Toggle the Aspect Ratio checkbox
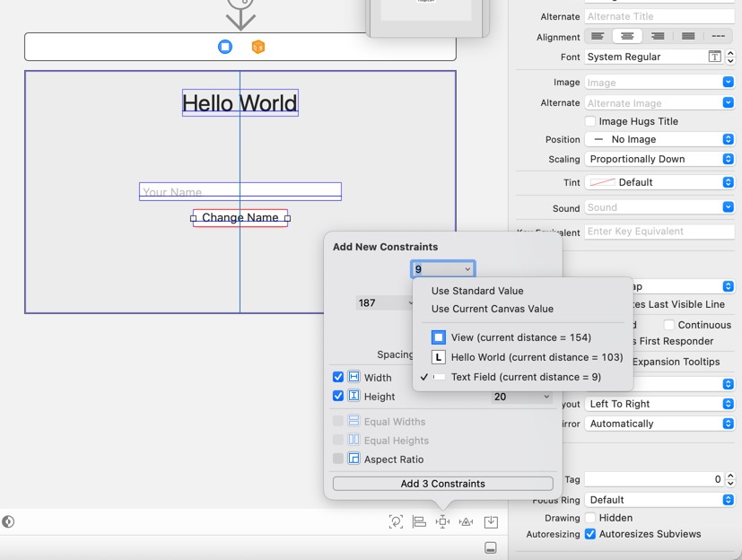The height and width of the screenshot is (560, 742). point(338,459)
